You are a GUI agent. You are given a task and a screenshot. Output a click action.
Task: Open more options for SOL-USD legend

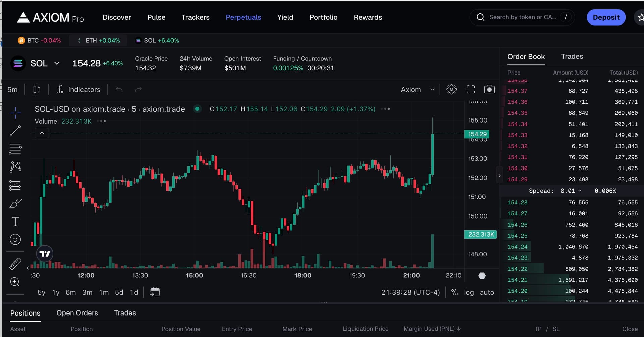tap(385, 109)
